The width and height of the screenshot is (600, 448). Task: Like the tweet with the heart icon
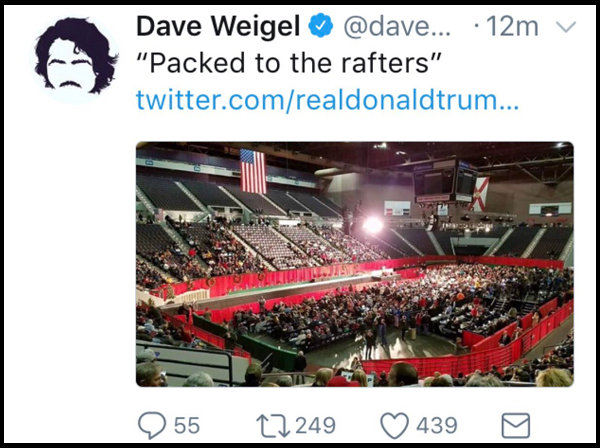[x=394, y=425]
